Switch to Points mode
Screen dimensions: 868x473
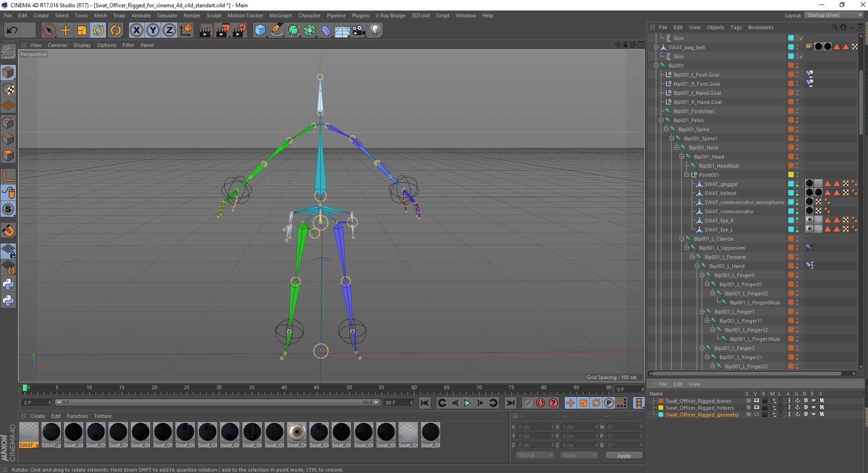point(8,123)
